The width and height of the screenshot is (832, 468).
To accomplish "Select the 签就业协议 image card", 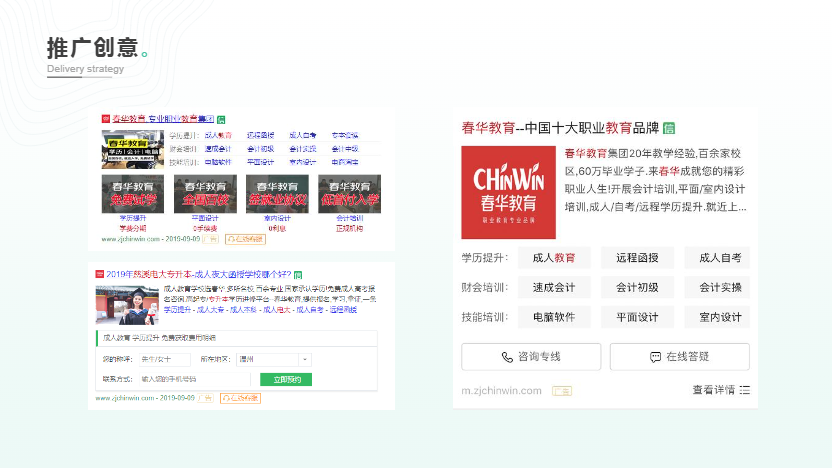I will tap(277, 194).
